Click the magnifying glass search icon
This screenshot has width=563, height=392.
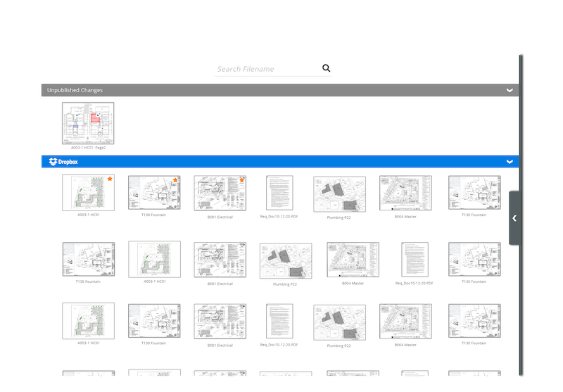pyautogui.click(x=326, y=68)
